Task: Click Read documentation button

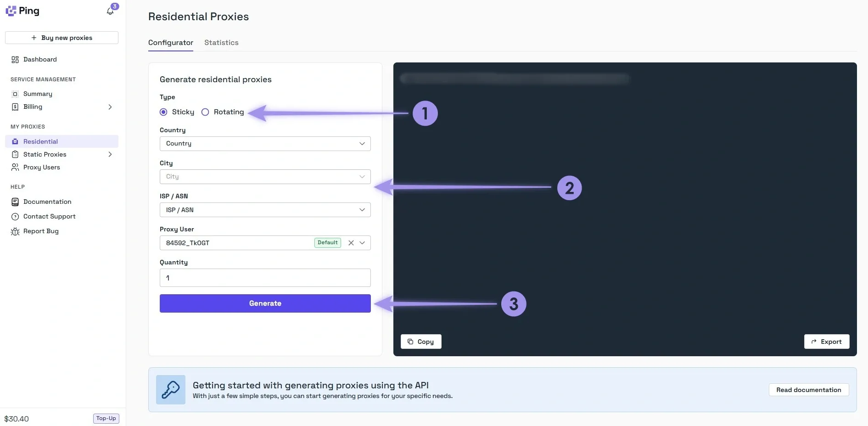Action: click(x=809, y=390)
